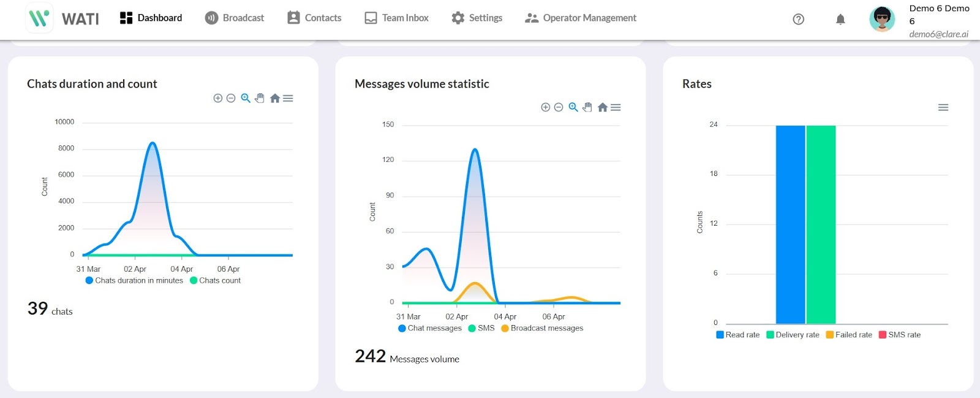The height and width of the screenshot is (398, 980).
Task: Go to Broadcast tab
Action: 235,18
